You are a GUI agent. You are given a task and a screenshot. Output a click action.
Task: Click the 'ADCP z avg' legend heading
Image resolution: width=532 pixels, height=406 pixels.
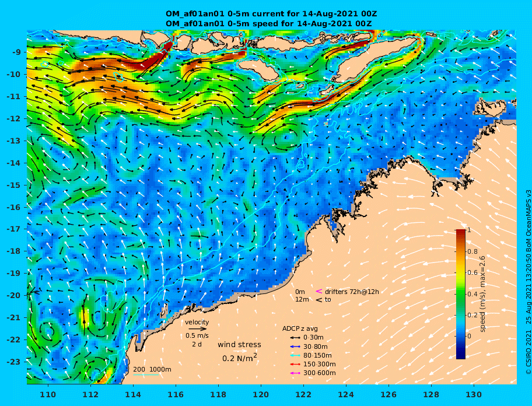coord(300,328)
